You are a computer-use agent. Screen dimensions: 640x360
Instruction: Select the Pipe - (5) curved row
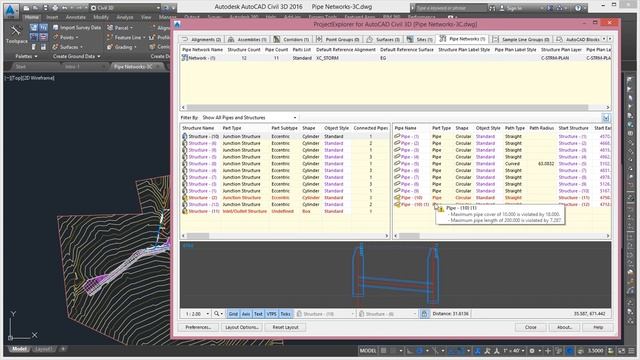pos(502,164)
